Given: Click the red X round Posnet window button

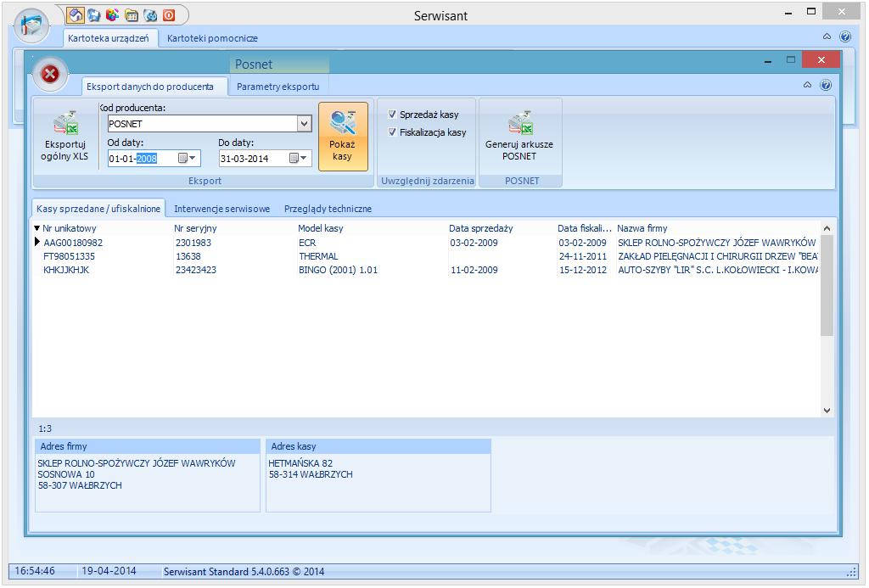Looking at the screenshot, I should (x=50, y=74).
